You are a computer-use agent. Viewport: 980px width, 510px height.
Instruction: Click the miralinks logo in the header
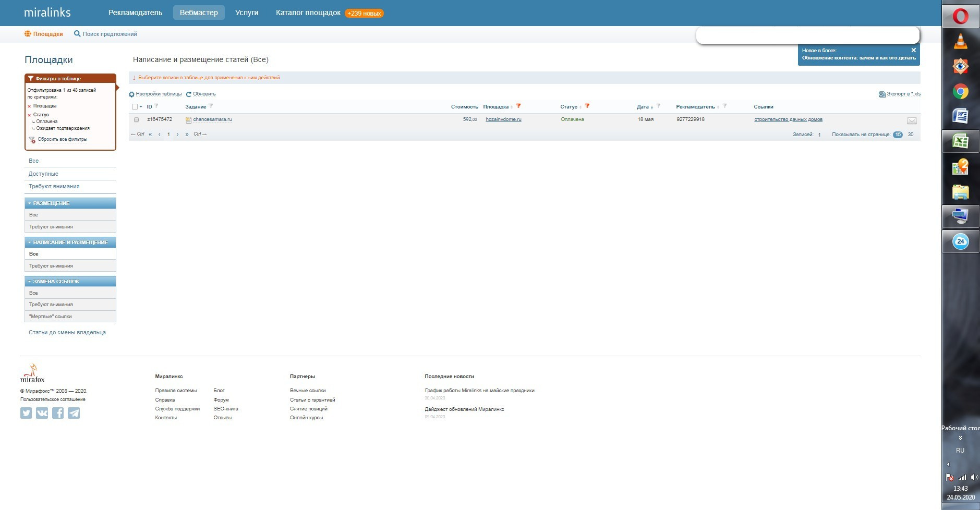point(47,13)
